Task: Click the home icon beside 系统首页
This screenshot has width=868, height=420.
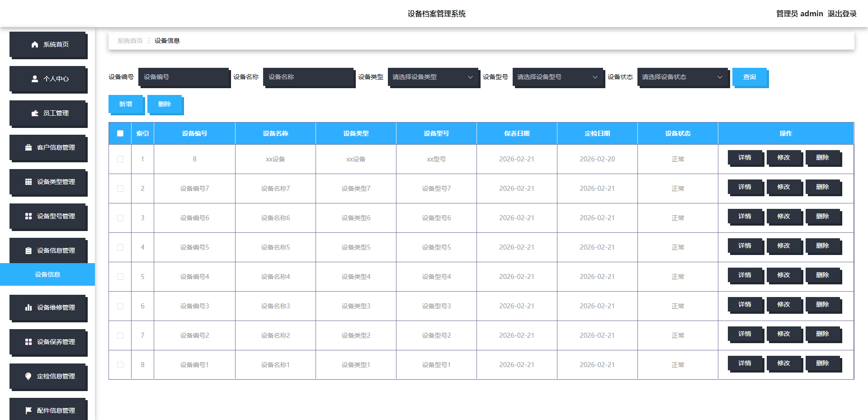Action: (35, 44)
